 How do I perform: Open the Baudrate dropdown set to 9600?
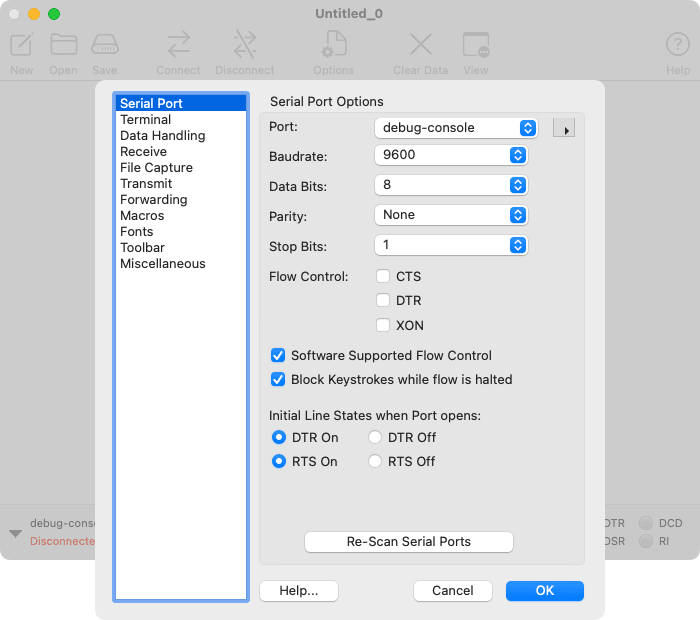[x=450, y=156]
